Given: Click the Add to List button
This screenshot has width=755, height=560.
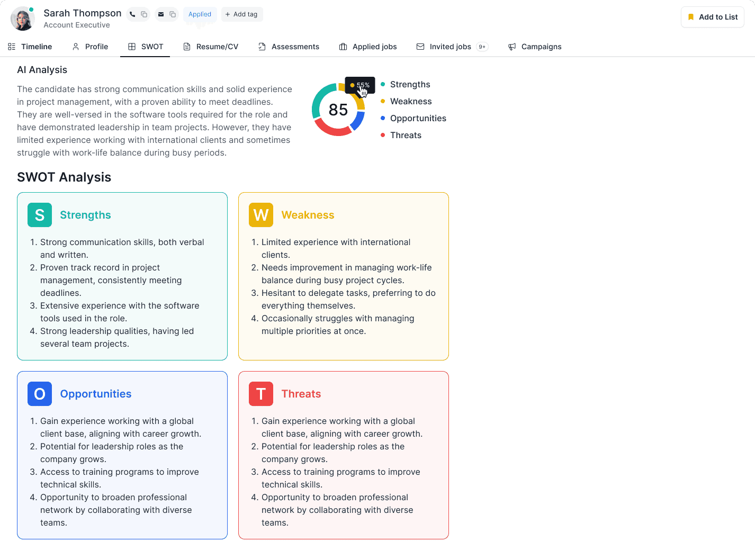Looking at the screenshot, I should (x=712, y=17).
